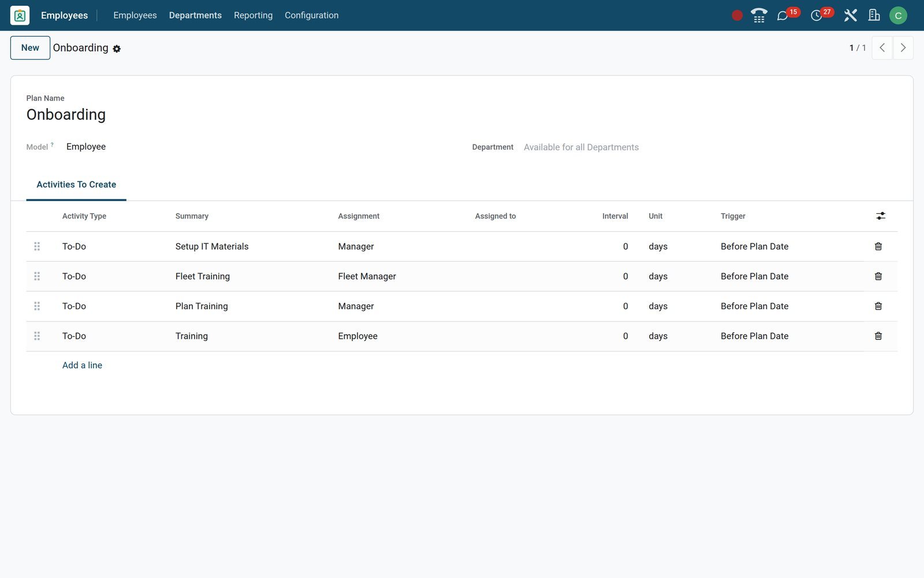Open the gear actions menu beside Onboarding
Image resolution: width=924 pixels, height=578 pixels.
pyautogui.click(x=117, y=49)
